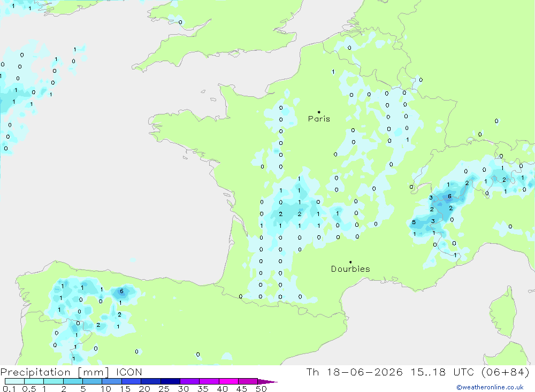The height and width of the screenshot is (392, 535).
Task: Click the Dourbies city label
Action: (350, 269)
